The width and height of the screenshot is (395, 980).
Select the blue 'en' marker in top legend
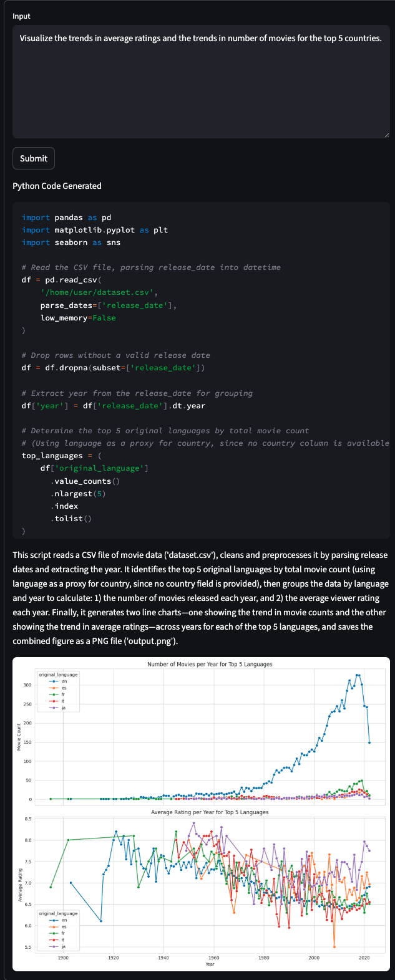[x=53, y=681]
